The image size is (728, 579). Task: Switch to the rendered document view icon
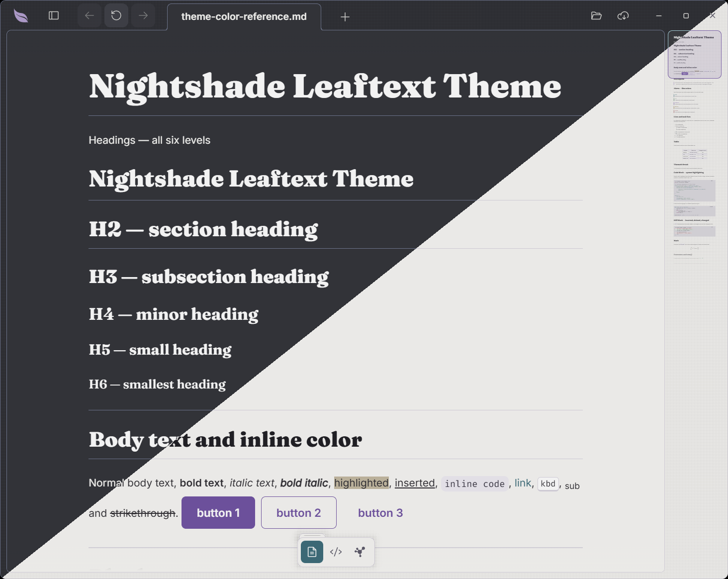pos(312,552)
